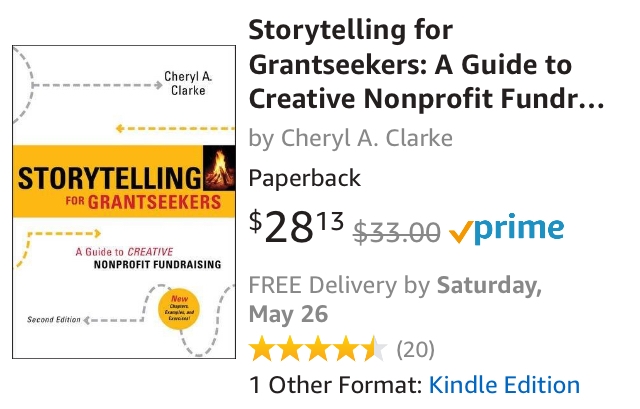This screenshot has height=409, width=640.
Task: Select the Paperback format label
Action: point(305,179)
